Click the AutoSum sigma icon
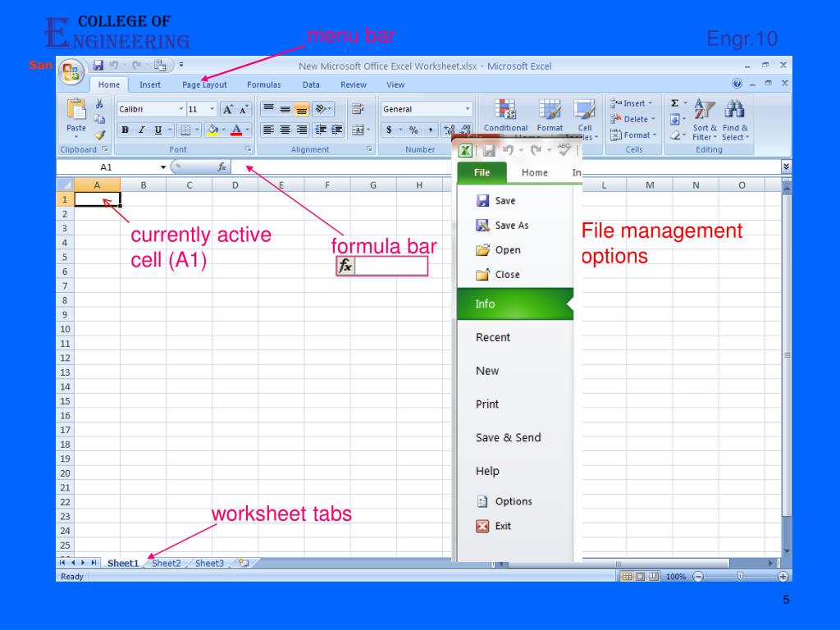The image size is (840, 630). pyautogui.click(x=675, y=103)
